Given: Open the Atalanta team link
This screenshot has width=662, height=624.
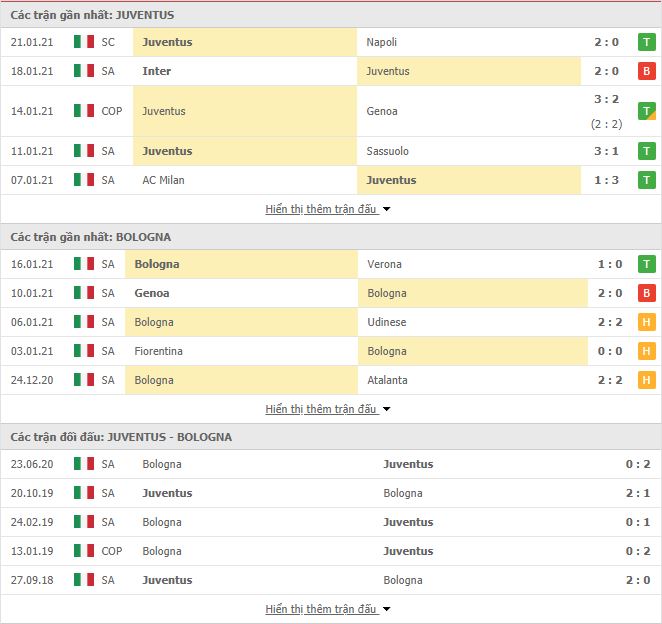Looking at the screenshot, I should (x=387, y=380).
